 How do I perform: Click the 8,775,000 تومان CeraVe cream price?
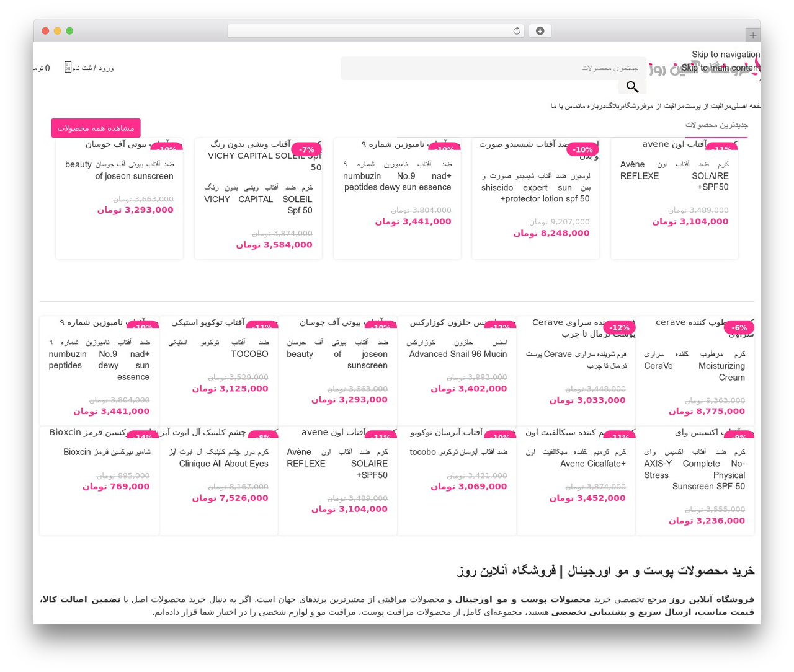pyautogui.click(x=707, y=411)
